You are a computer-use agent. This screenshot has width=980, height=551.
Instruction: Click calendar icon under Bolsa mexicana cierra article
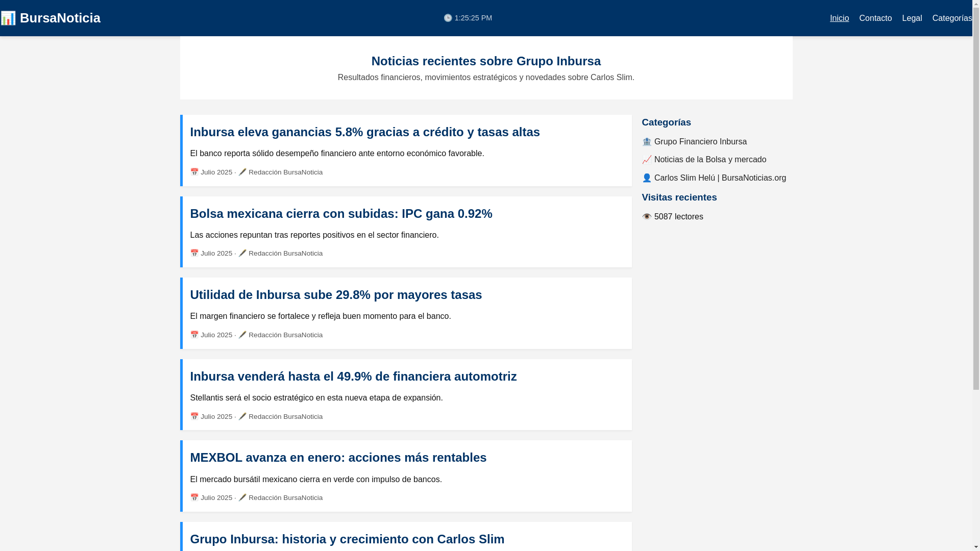[194, 253]
